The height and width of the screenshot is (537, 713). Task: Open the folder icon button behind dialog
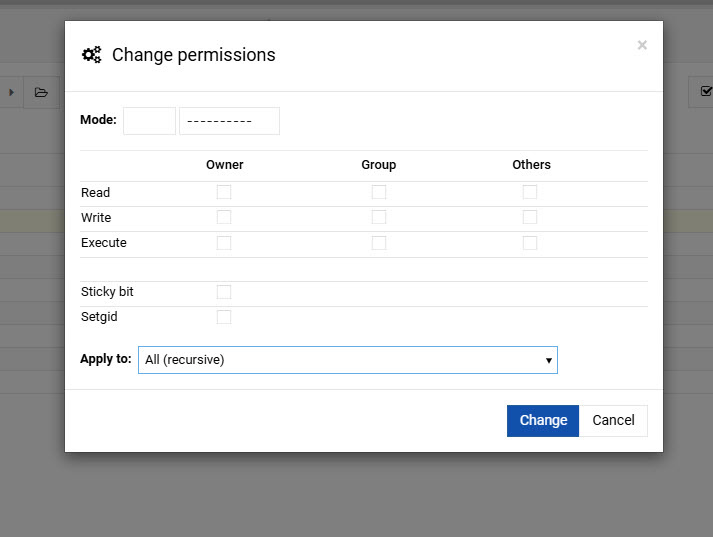(x=41, y=92)
